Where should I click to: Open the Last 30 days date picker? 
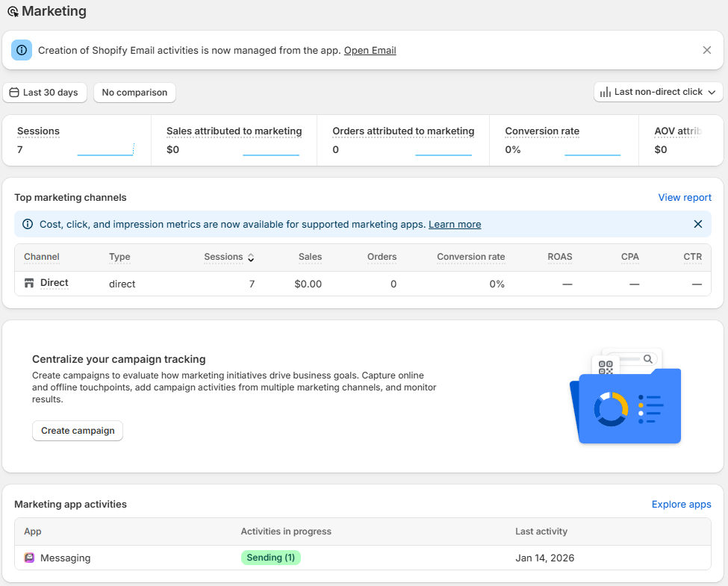pyautogui.click(x=45, y=92)
